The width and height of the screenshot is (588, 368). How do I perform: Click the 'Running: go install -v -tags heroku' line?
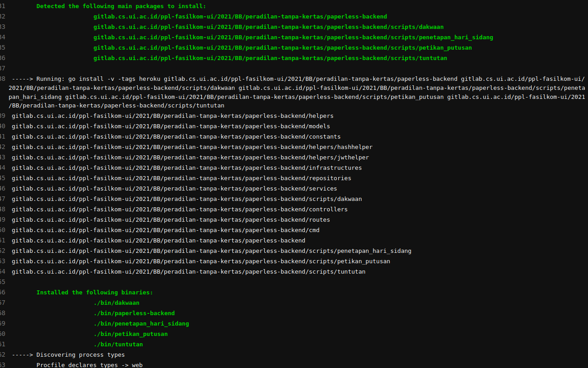(297, 92)
